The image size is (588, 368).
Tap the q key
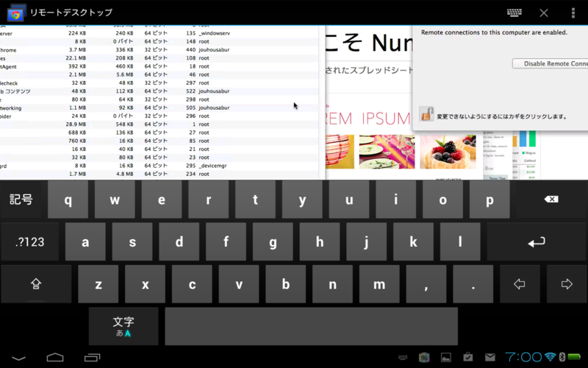[68, 199]
